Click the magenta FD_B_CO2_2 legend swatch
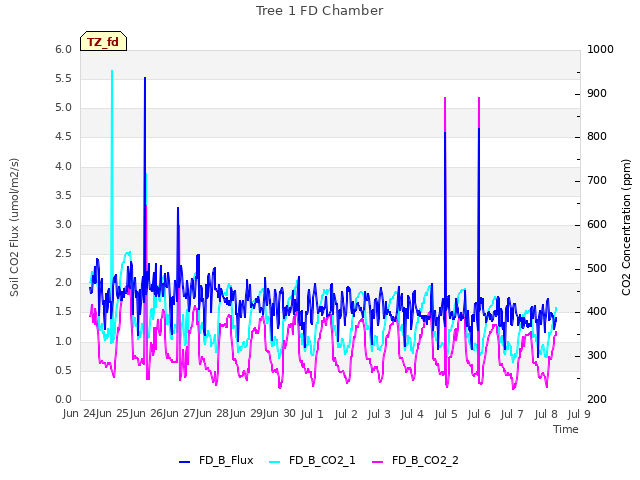Image resolution: width=640 pixels, height=480 pixels. [x=378, y=462]
